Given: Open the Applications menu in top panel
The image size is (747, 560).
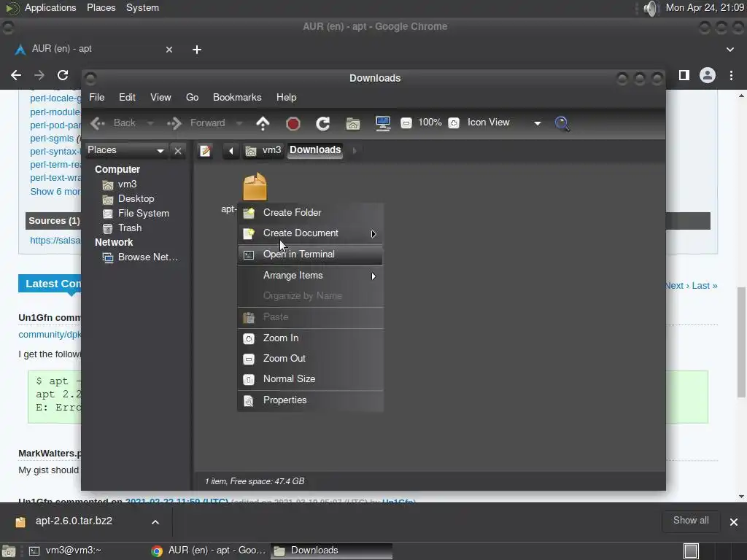Looking at the screenshot, I should click(50, 8).
